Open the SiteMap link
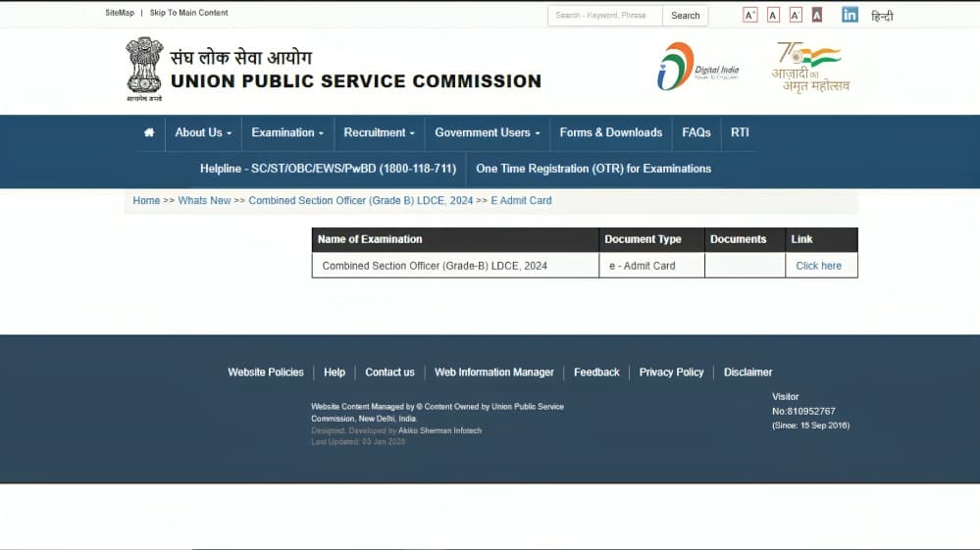This screenshot has width=980, height=550. (120, 13)
